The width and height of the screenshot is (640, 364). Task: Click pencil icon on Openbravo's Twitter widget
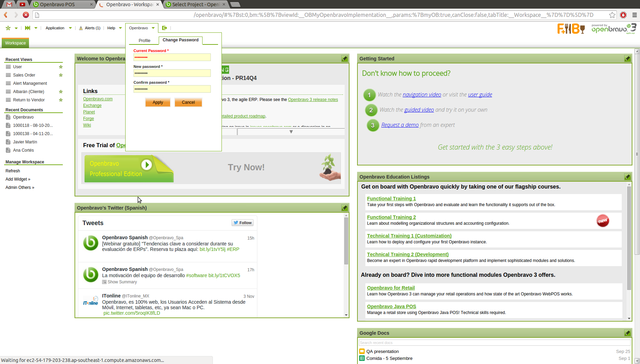point(344,208)
